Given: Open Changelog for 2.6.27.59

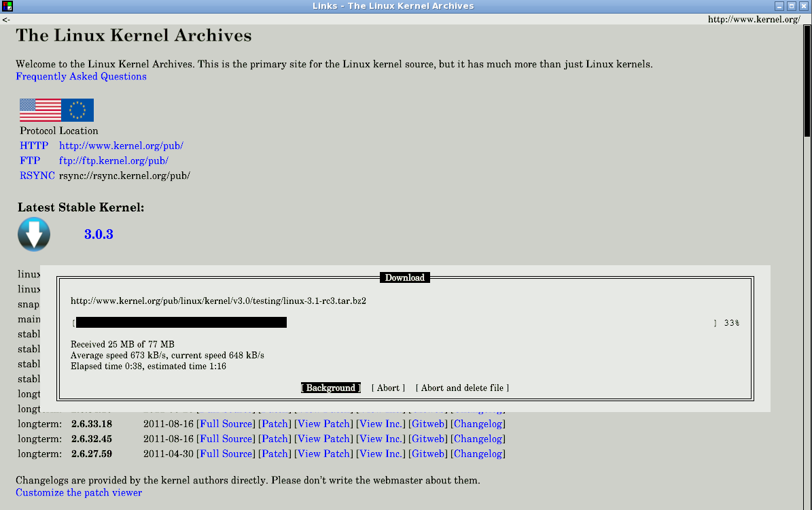Looking at the screenshot, I should coord(478,454).
